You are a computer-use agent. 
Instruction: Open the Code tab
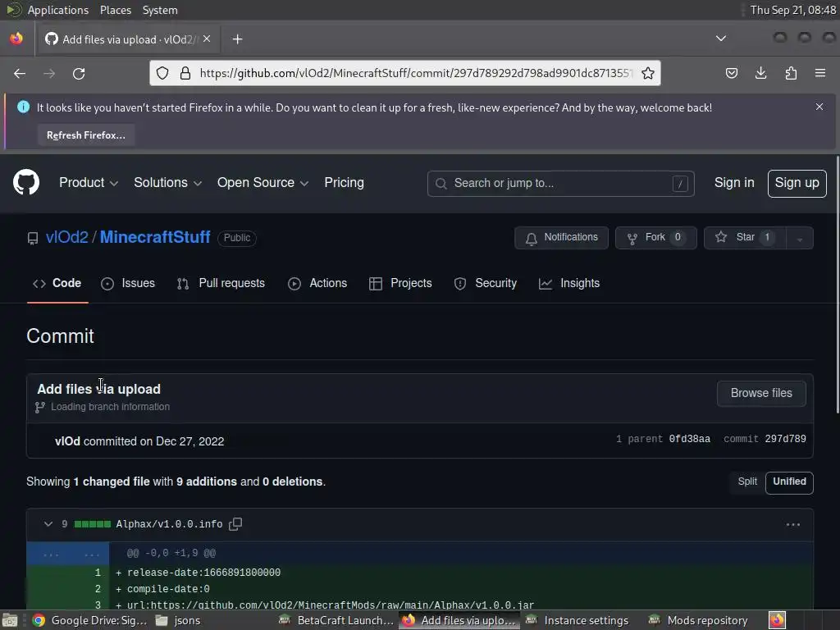(x=57, y=283)
